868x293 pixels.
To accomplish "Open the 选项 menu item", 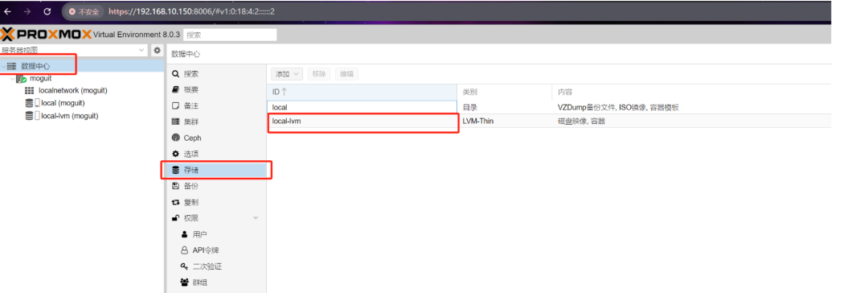I will tap(216, 154).
